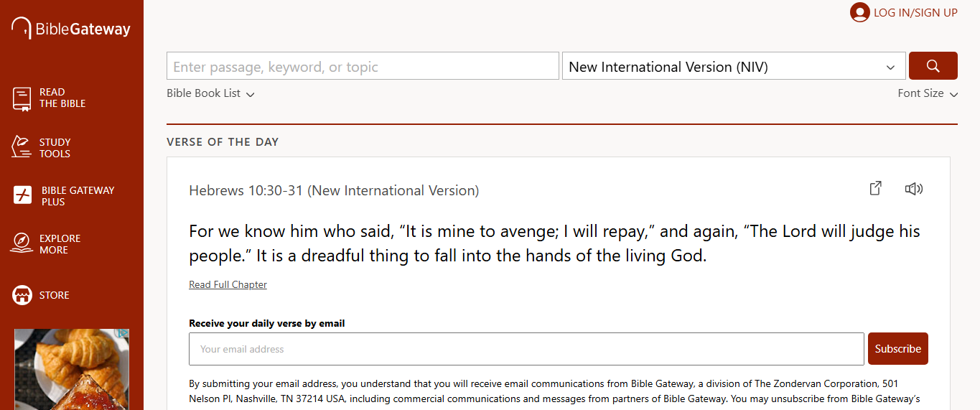This screenshot has height=410, width=980.
Task: Focus the email address input field
Action: [526, 349]
